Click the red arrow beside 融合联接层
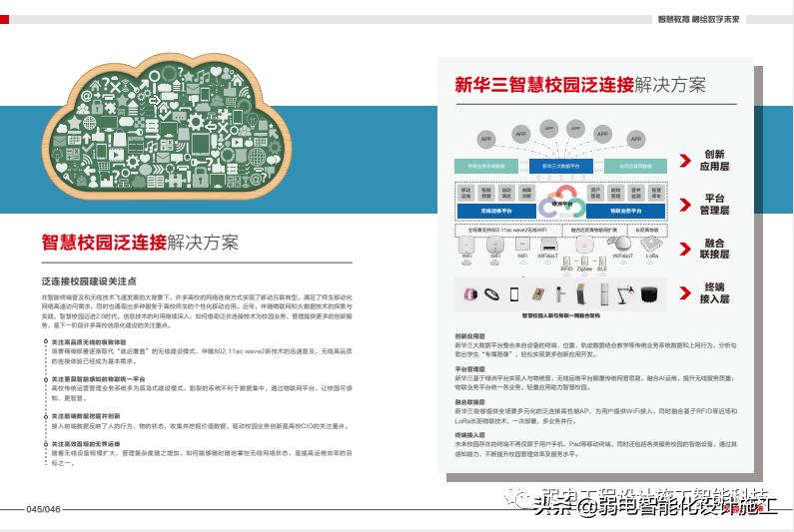This screenshot has width=794, height=532. (685, 249)
